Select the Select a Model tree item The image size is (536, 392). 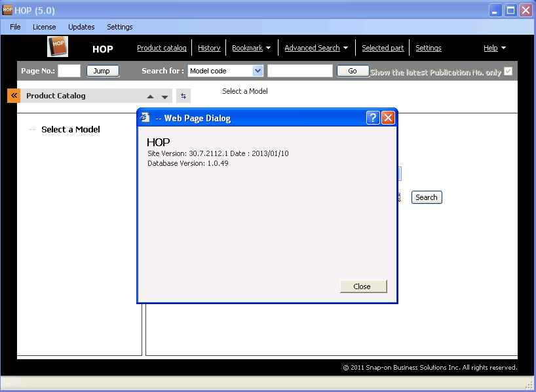pyautogui.click(x=71, y=130)
